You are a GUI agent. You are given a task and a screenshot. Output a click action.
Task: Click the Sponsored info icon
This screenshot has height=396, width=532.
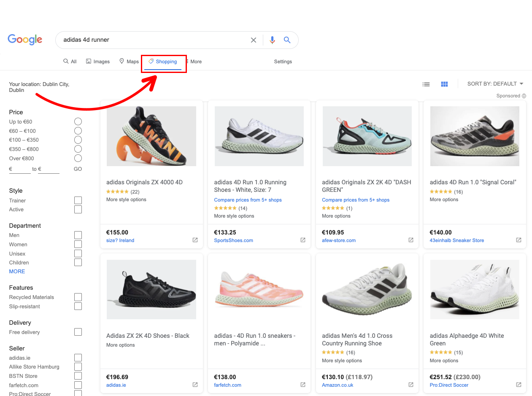pyautogui.click(x=524, y=96)
